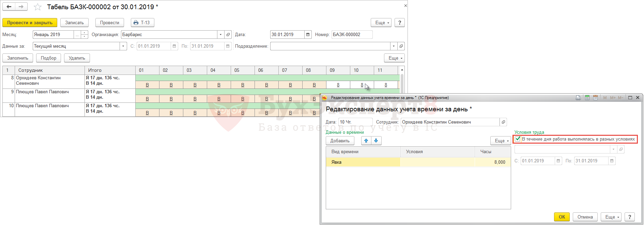Screen dimensions: 644x226
Task: Move time row down with blue arrow
Action: click(376, 141)
